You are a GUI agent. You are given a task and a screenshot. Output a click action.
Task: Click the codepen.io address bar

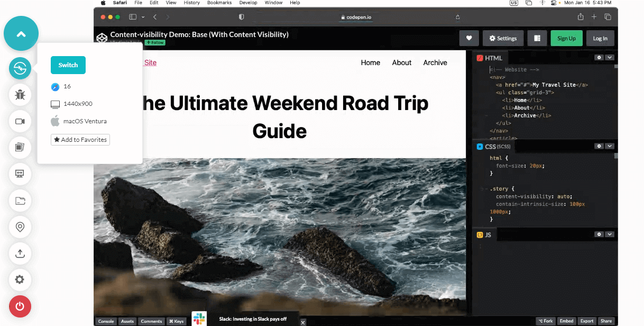[x=358, y=17]
